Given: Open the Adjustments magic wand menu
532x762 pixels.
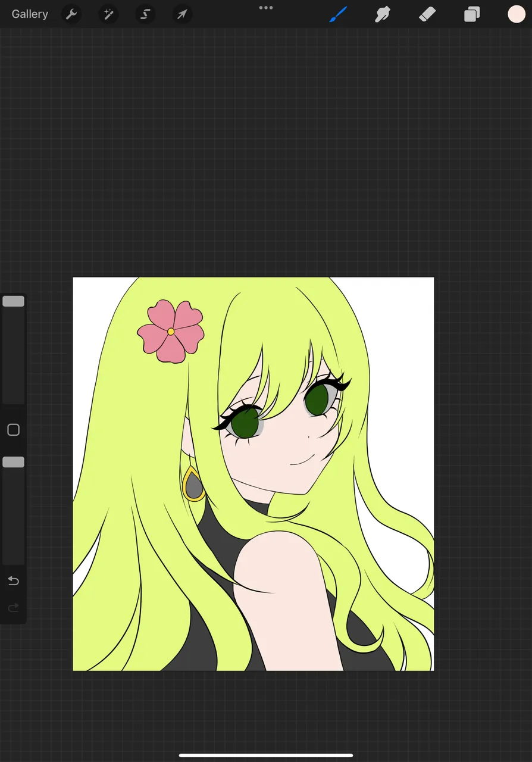Looking at the screenshot, I should (x=108, y=14).
